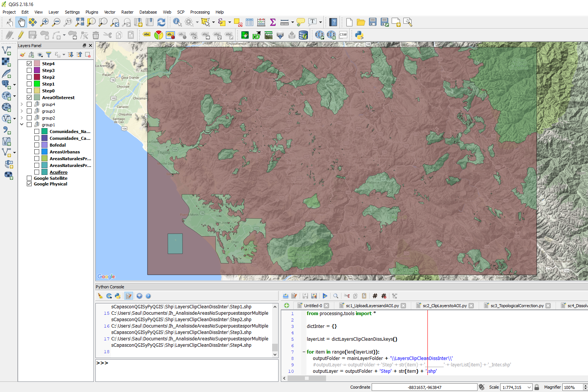Click the Zoom Out magnifier tool
This screenshot has width=588, height=392.
coord(56,22)
